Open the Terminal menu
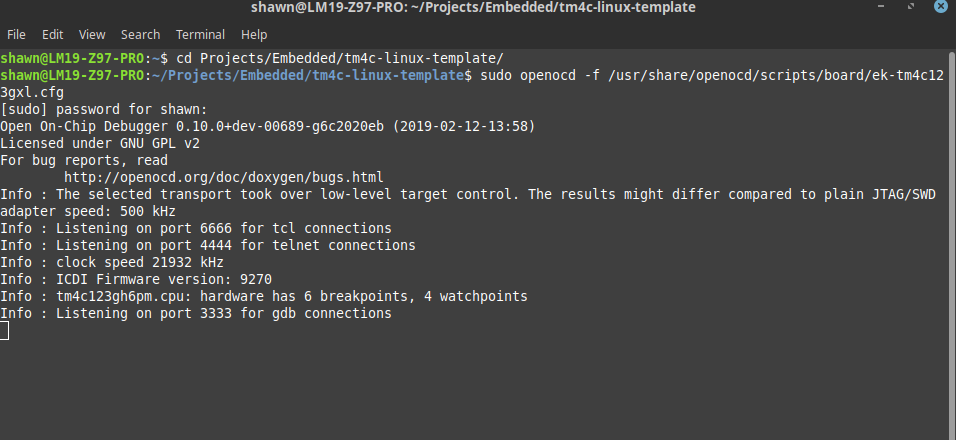 pyautogui.click(x=200, y=34)
